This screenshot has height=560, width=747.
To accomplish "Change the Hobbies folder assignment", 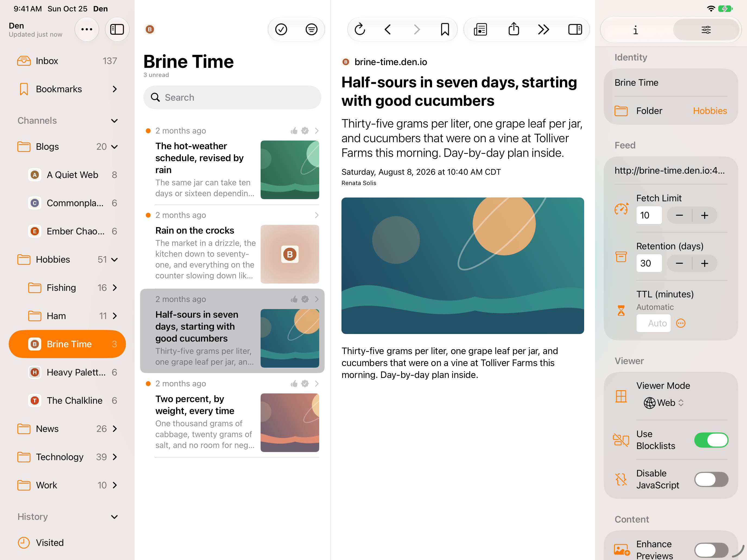I will click(710, 111).
